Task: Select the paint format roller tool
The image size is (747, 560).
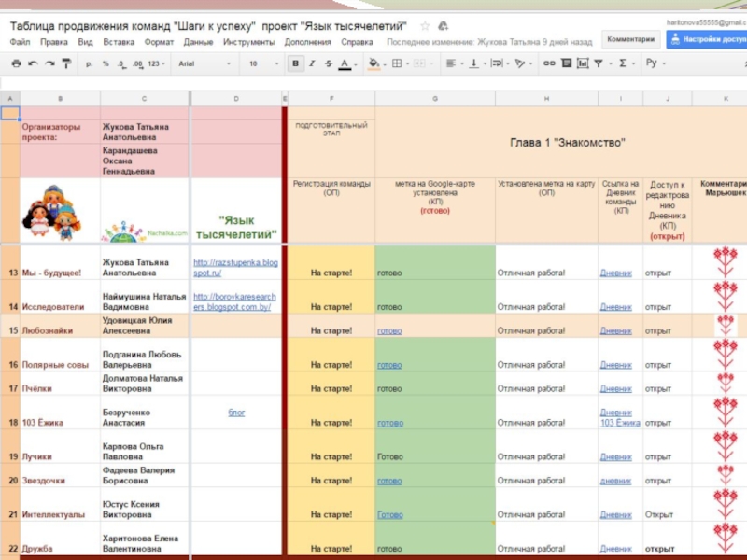Action: tap(66, 63)
